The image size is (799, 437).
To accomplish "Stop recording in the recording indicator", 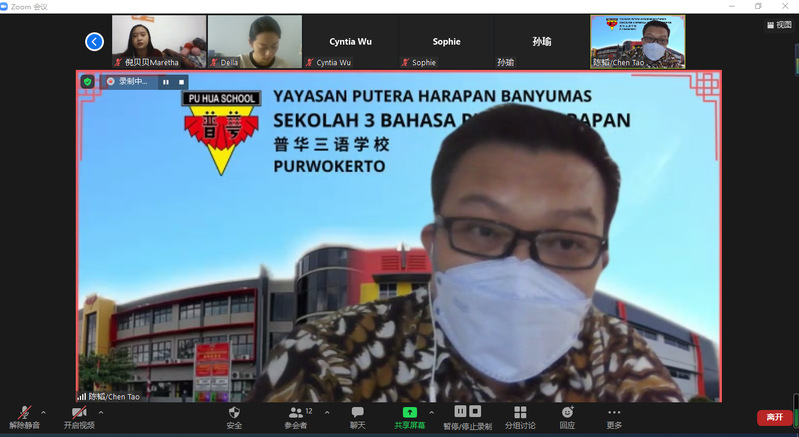I will coord(181,81).
